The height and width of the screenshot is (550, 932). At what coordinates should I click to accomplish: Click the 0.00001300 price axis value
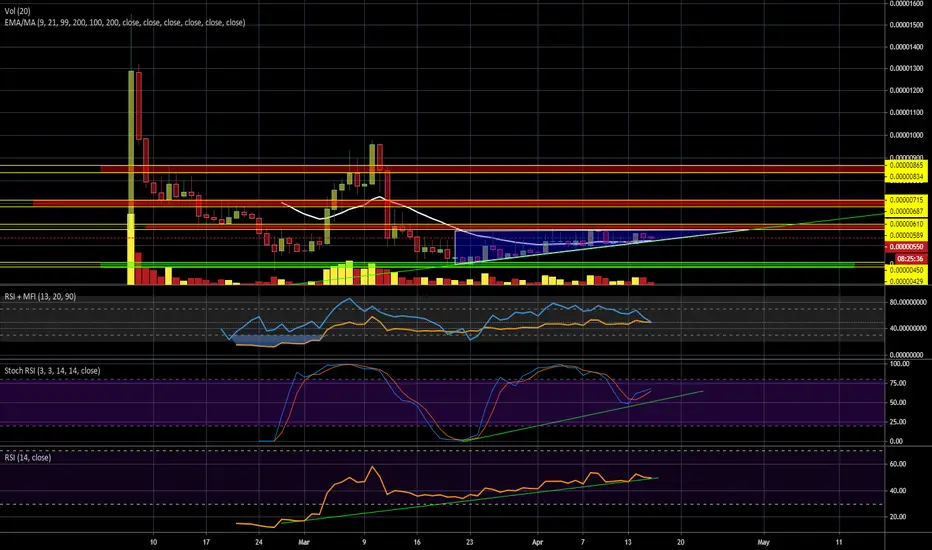(x=906, y=68)
